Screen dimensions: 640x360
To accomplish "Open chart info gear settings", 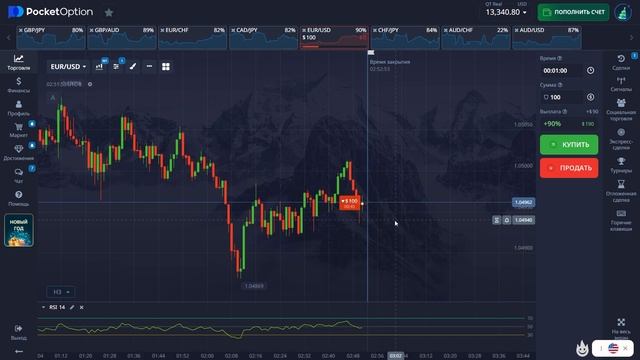I will (90, 84).
